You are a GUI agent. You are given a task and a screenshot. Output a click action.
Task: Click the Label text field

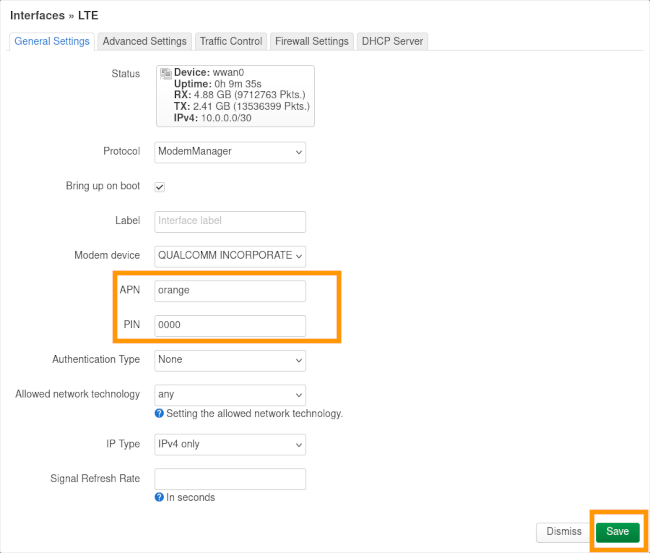coord(230,221)
